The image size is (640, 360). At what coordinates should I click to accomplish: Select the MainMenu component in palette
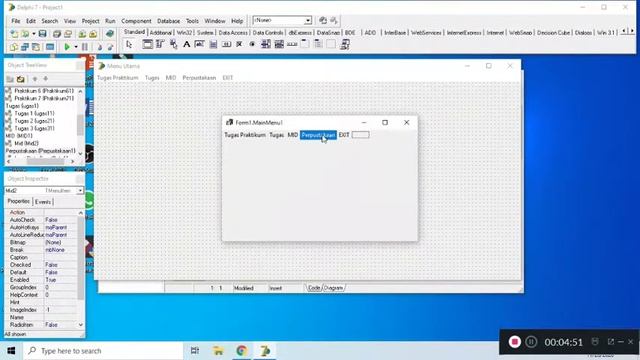point(160,44)
